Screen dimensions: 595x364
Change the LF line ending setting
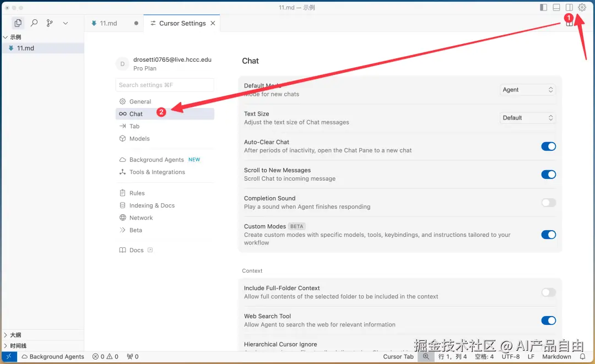coord(531,356)
